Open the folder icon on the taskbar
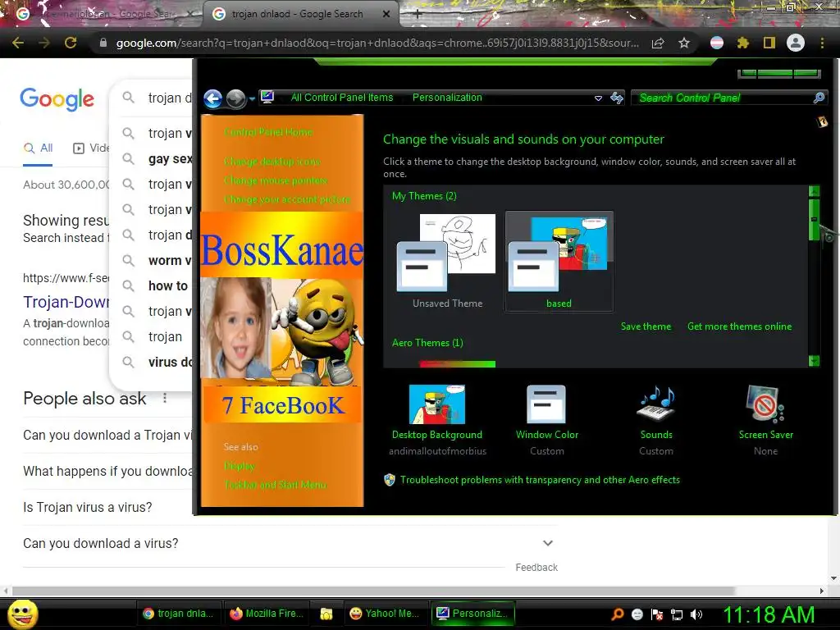This screenshot has height=630, width=840. tap(326, 614)
